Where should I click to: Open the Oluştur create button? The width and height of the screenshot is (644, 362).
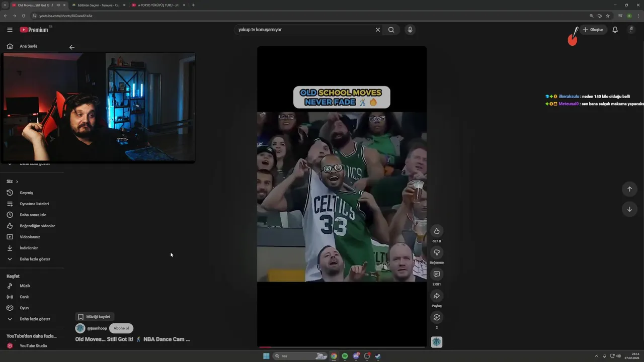pos(593,30)
